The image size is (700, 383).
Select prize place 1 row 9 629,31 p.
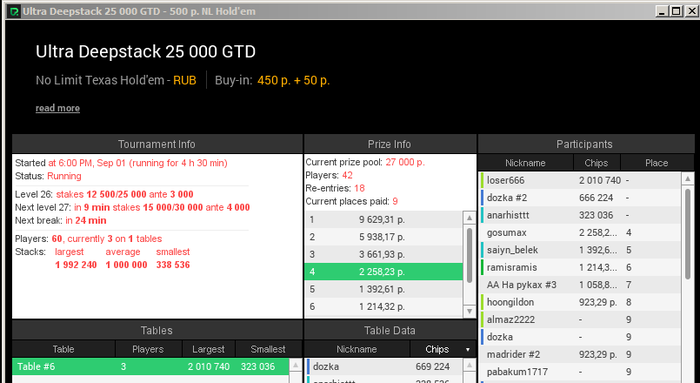click(x=383, y=219)
